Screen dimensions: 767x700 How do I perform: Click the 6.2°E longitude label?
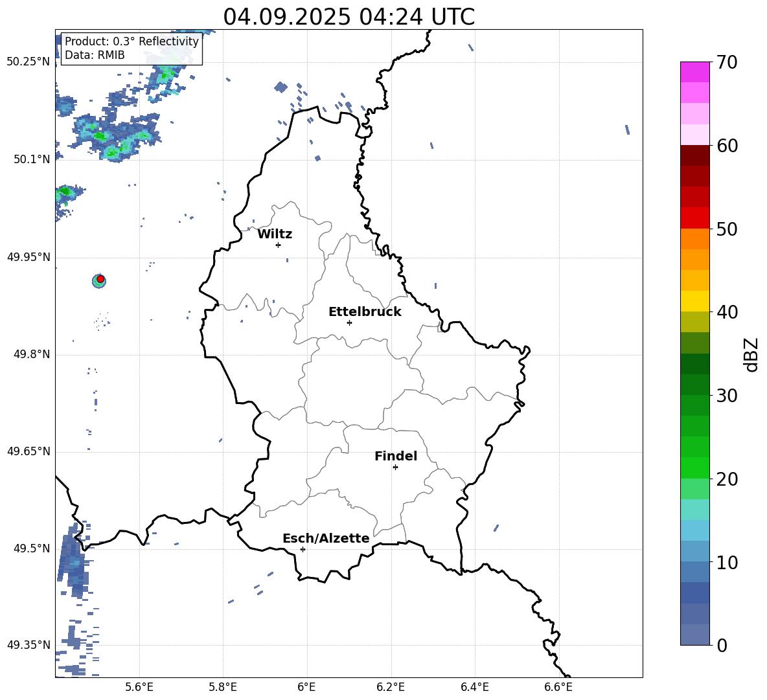point(391,687)
